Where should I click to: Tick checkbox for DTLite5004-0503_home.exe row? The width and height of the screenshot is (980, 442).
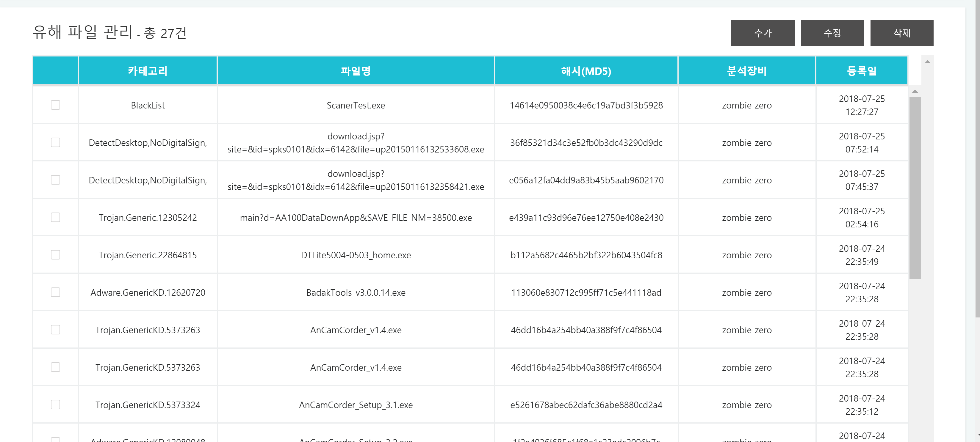click(56, 255)
